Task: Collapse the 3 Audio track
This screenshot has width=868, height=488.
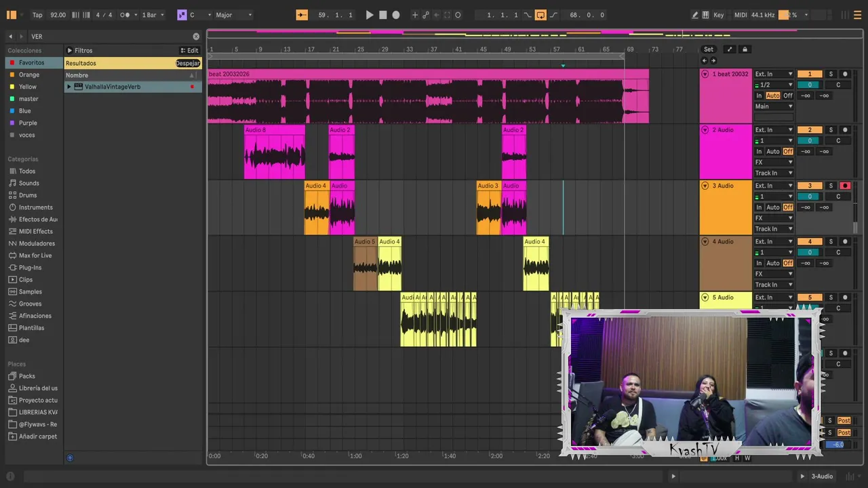Action: [705, 186]
